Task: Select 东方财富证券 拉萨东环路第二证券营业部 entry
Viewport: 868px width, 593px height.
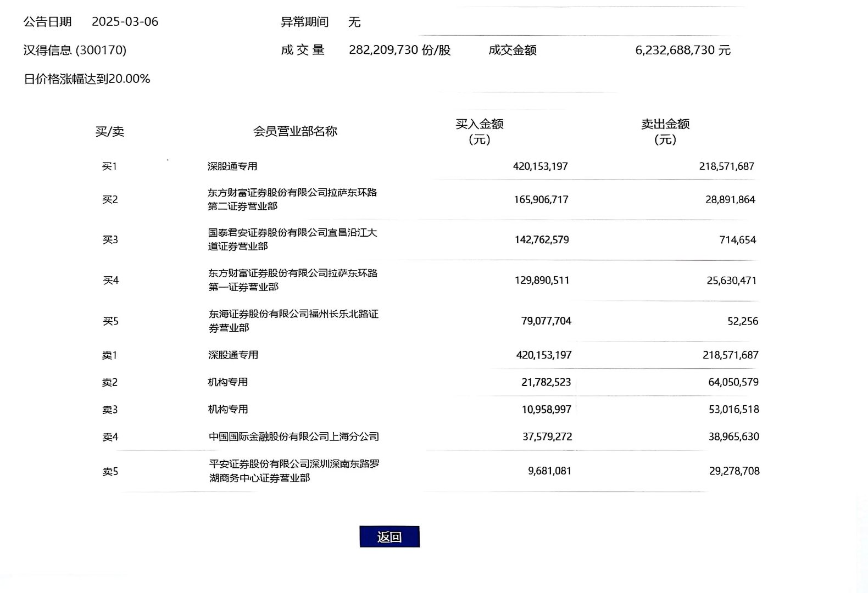Action: coord(292,199)
